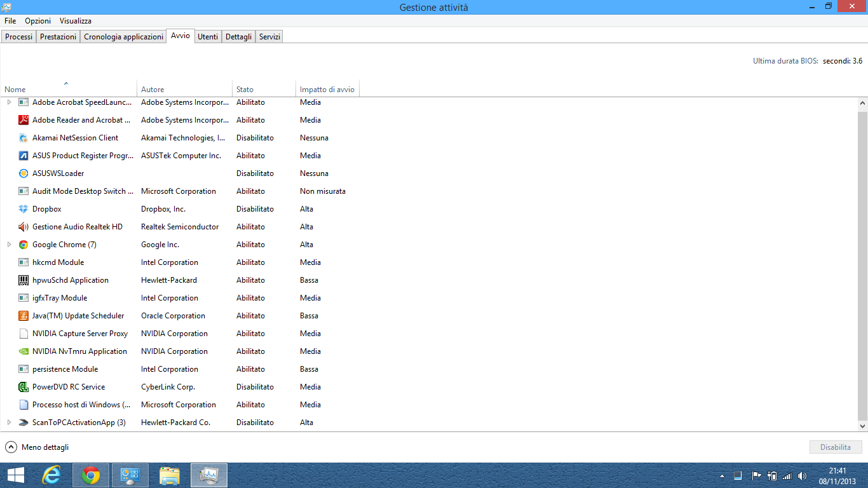868x488 pixels.
Task: Click the NVIDIA Capture Server Proxy icon
Action: [24, 334]
